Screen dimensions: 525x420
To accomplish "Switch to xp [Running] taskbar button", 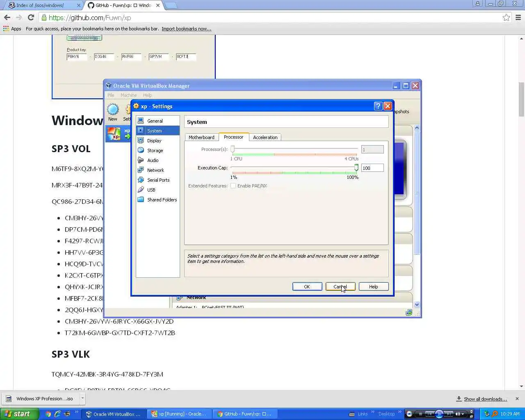I will click(x=179, y=414).
